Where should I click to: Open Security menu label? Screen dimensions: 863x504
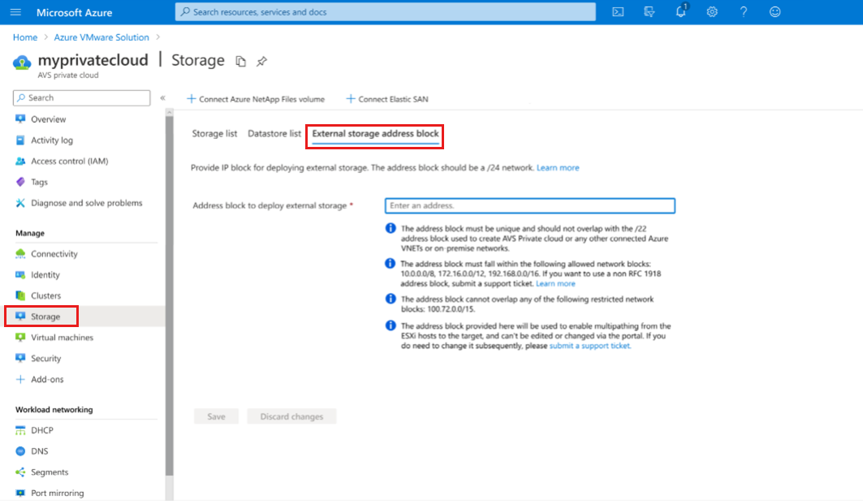pyautogui.click(x=45, y=358)
